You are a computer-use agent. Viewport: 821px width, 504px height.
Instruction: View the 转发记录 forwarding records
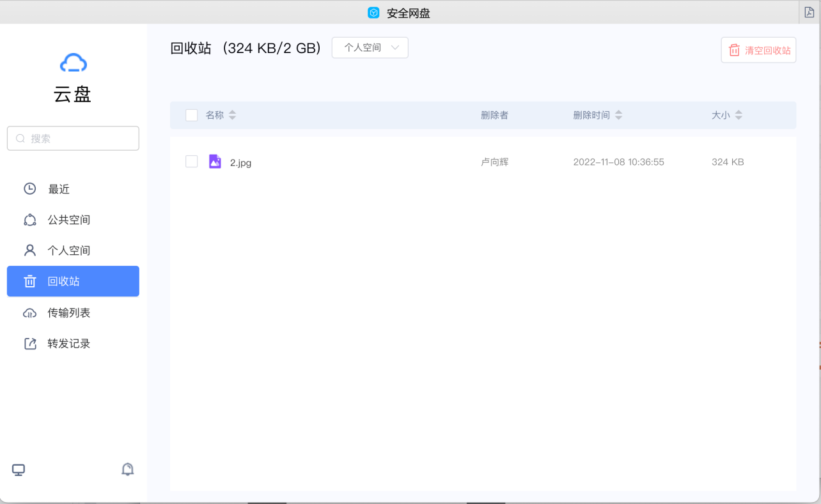pyautogui.click(x=69, y=343)
